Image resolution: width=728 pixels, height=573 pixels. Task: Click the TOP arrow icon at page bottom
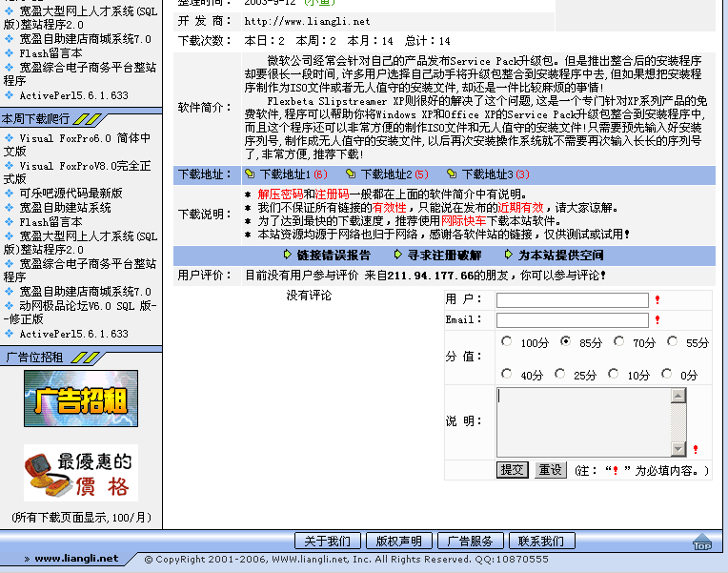702,542
